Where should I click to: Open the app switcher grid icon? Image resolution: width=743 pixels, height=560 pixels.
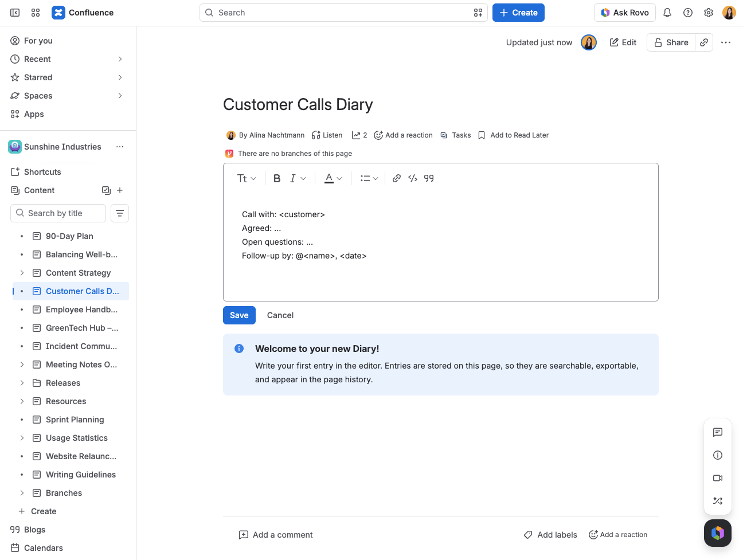click(x=36, y=13)
